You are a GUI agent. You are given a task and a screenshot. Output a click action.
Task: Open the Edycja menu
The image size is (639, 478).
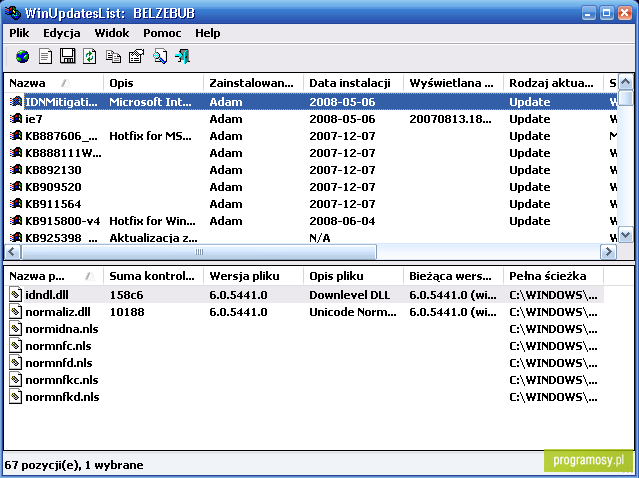[x=62, y=33]
